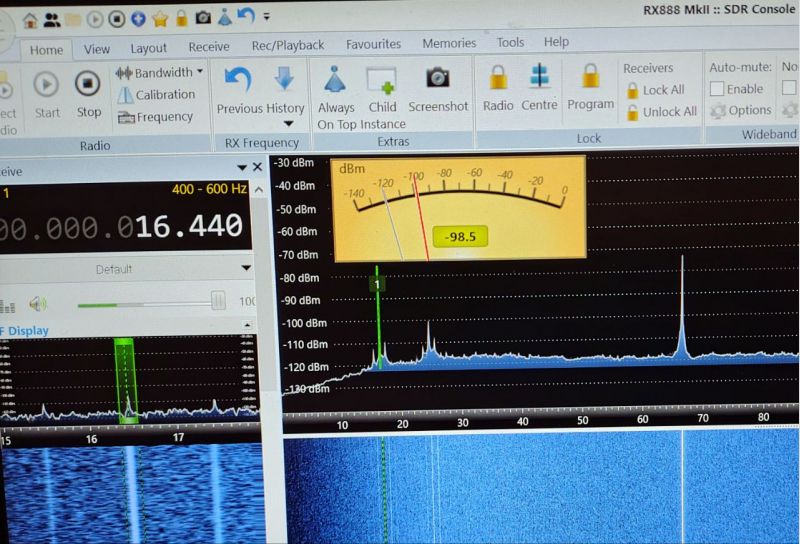800x544 pixels.
Task: Open the Default mode dropdown
Action: point(246,269)
